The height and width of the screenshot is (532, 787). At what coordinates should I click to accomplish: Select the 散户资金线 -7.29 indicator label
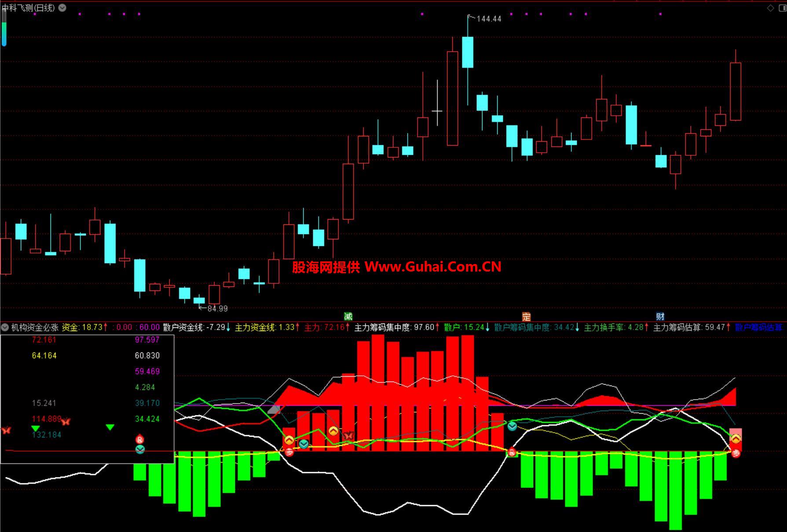pyautogui.click(x=194, y=327)
